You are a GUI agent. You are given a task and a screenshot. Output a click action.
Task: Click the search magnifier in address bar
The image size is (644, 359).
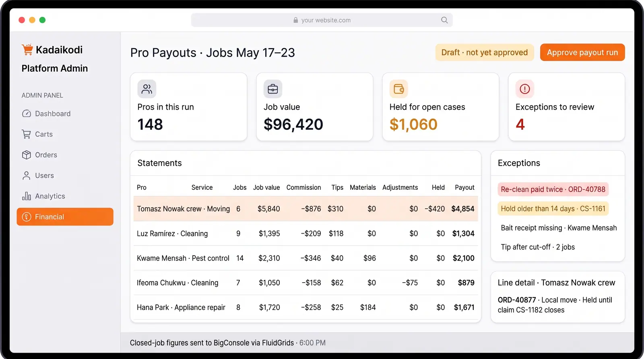pyautogui.click(x=444, y=20)
